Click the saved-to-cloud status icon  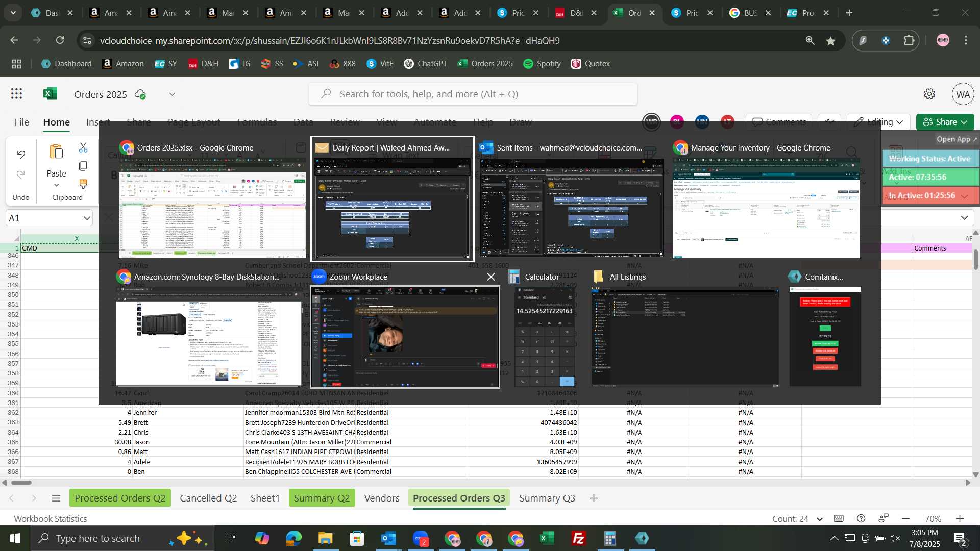(140, 94)
